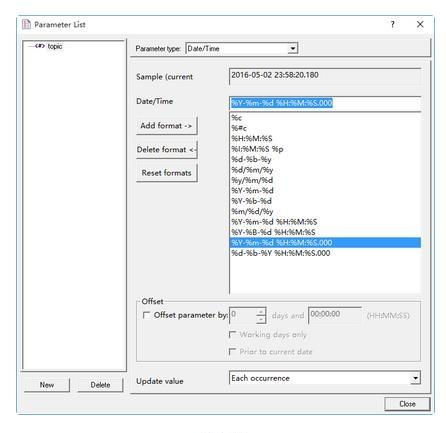Click the Date/Time format input field
Screen dimensions: 446x433
(325, 103)
